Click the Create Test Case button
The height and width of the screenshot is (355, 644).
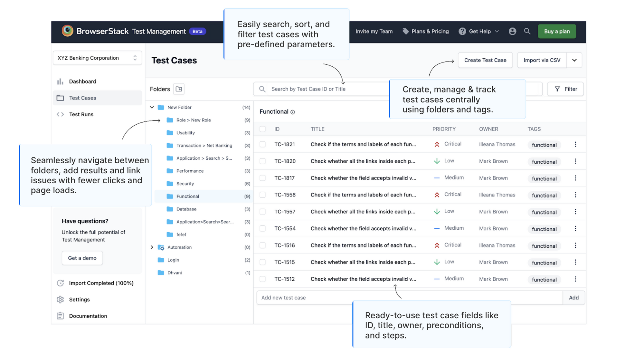point(485,60)
